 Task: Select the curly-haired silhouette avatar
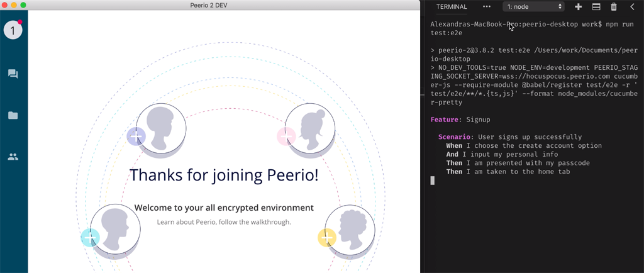tap(350, 229)
